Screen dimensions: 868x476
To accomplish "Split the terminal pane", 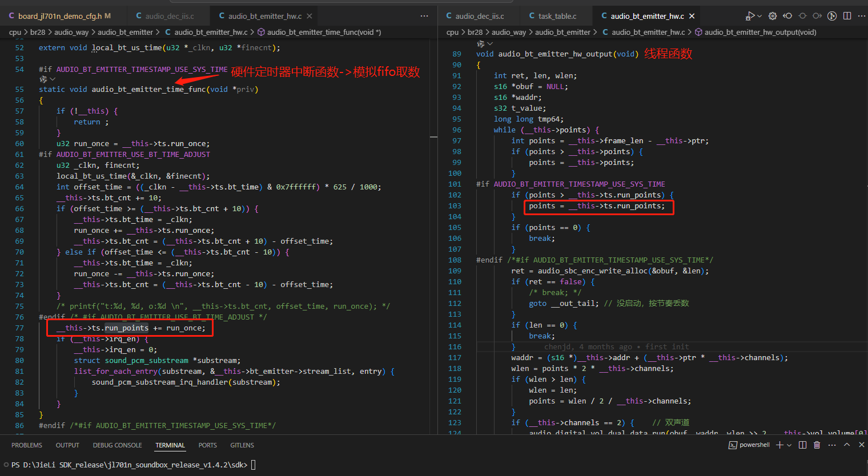I will pos(802,445).
